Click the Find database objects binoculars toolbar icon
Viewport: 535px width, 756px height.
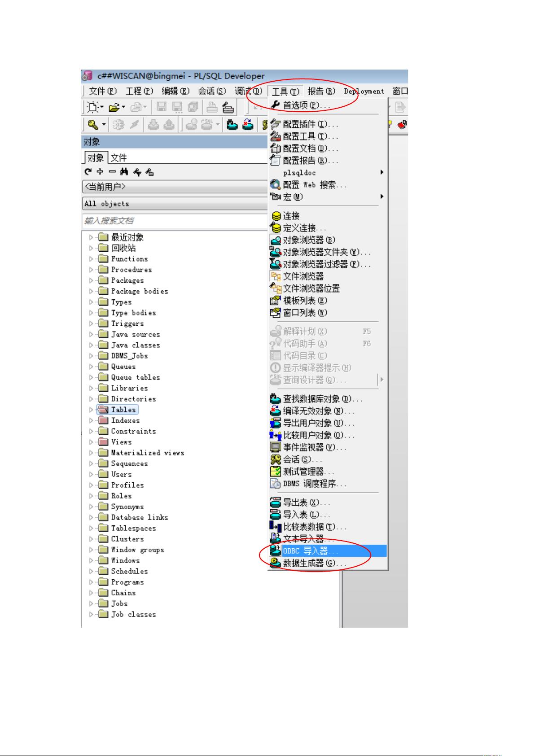[x=232, y=125]
